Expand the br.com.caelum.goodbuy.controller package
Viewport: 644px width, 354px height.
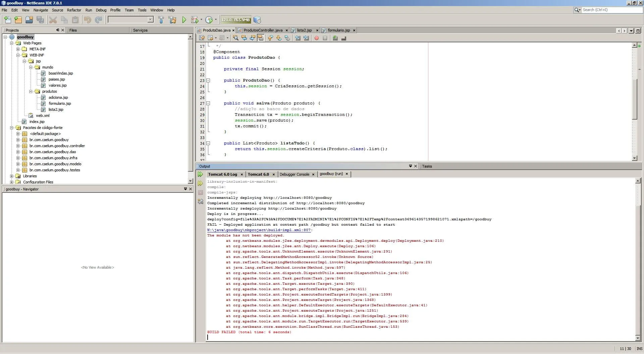click(x=18, y=146)
